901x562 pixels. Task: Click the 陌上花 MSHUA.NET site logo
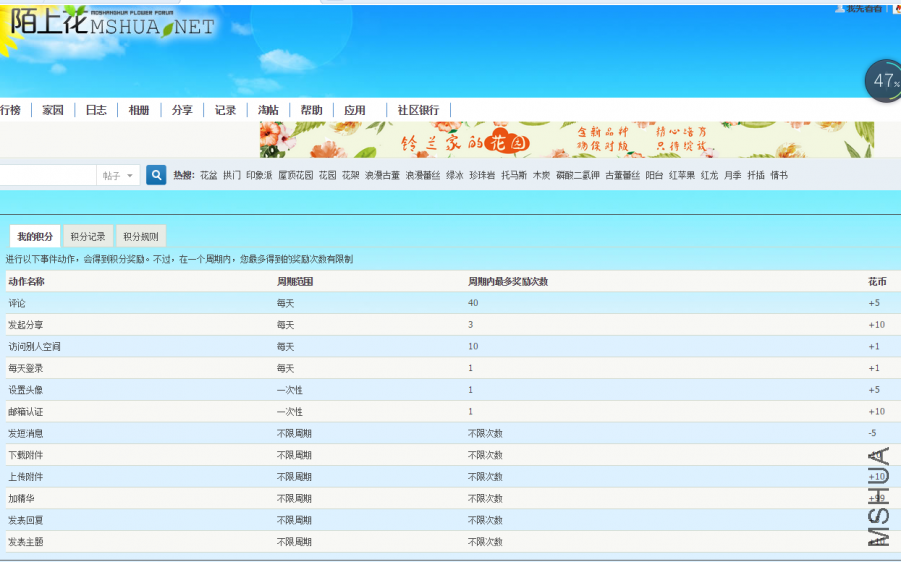tap(110, 24)
